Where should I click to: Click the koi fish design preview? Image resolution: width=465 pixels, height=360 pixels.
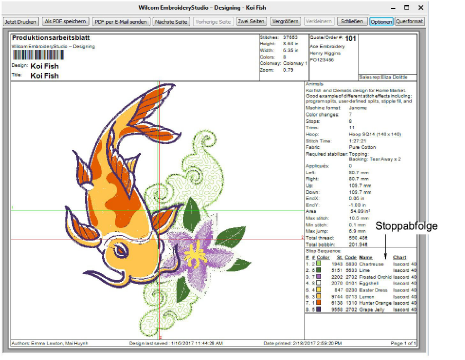(122, 182)
